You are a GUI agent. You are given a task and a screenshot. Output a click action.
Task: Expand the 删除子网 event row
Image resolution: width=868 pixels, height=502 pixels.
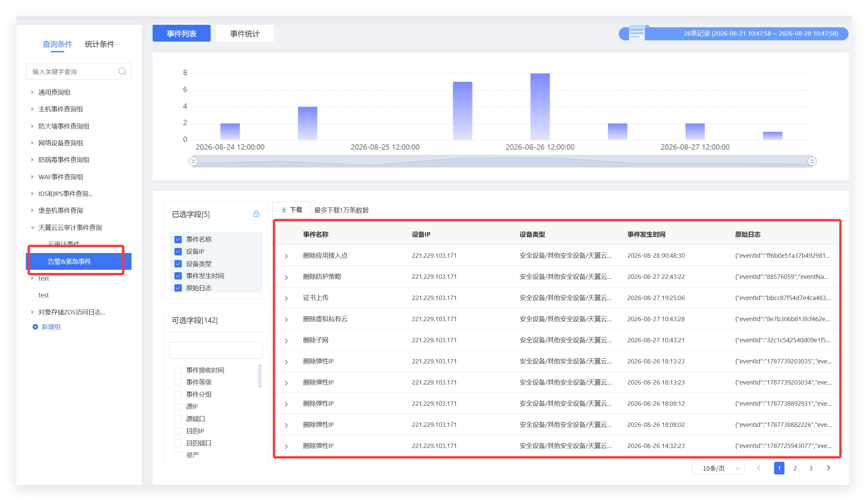click(286, 341)
